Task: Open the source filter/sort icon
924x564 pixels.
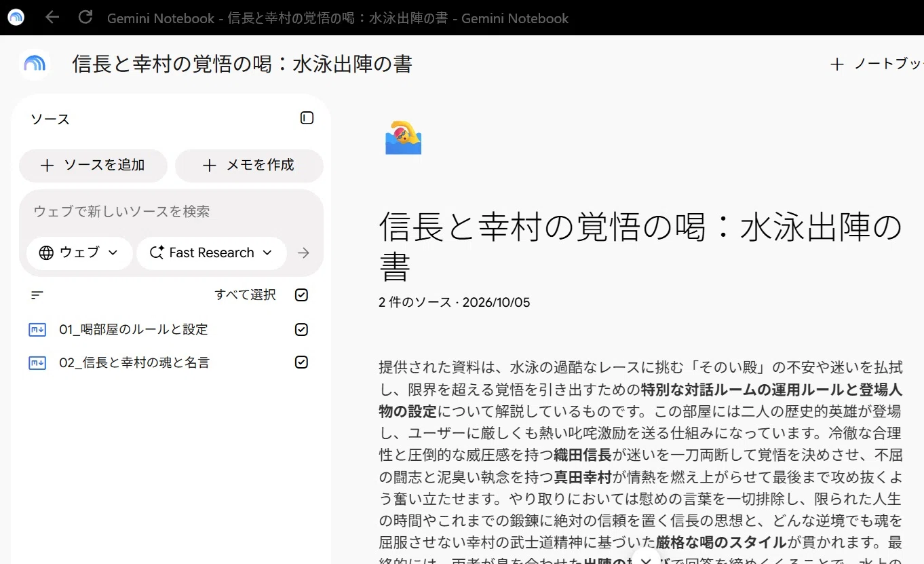Action: pyautogui.click(x=37, y=295)
